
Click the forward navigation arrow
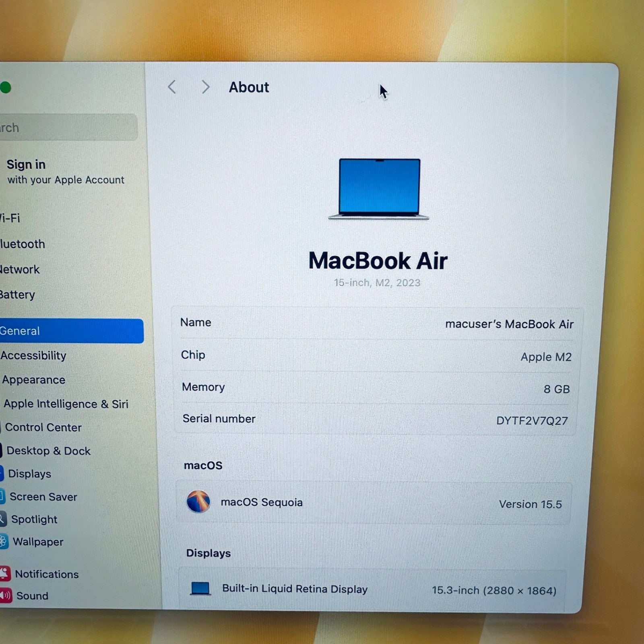point(206,87)
